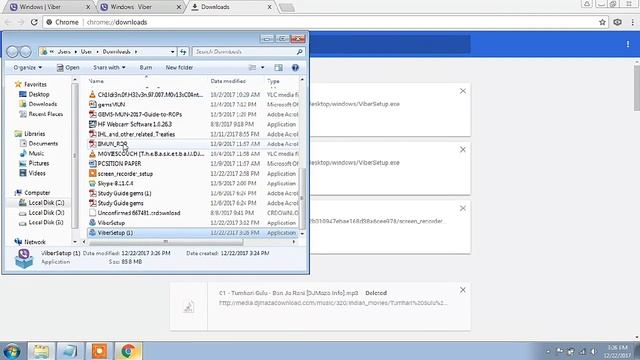Select POSITION PAPER document icon
This screenshot has width=640, height=360.
[93, 164]
